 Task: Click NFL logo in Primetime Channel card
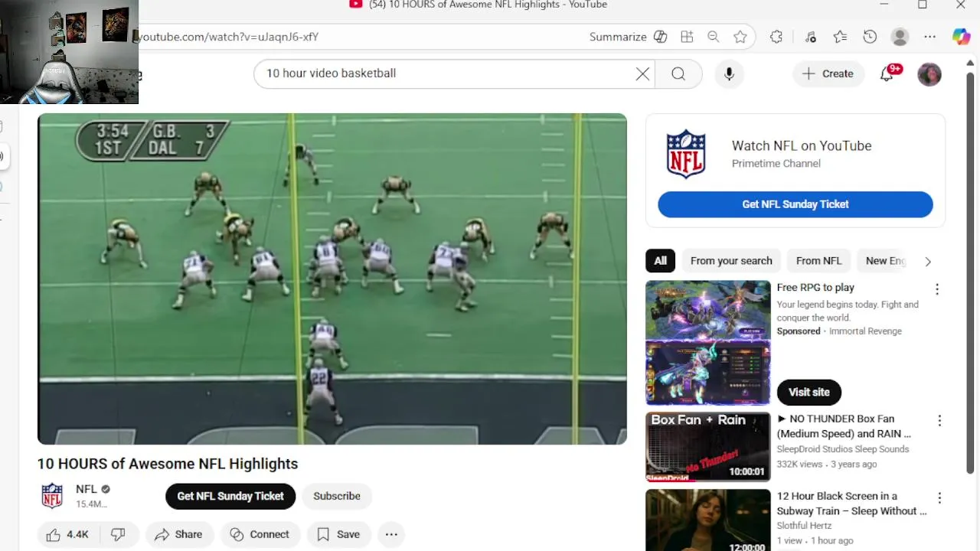coord(686,154)
